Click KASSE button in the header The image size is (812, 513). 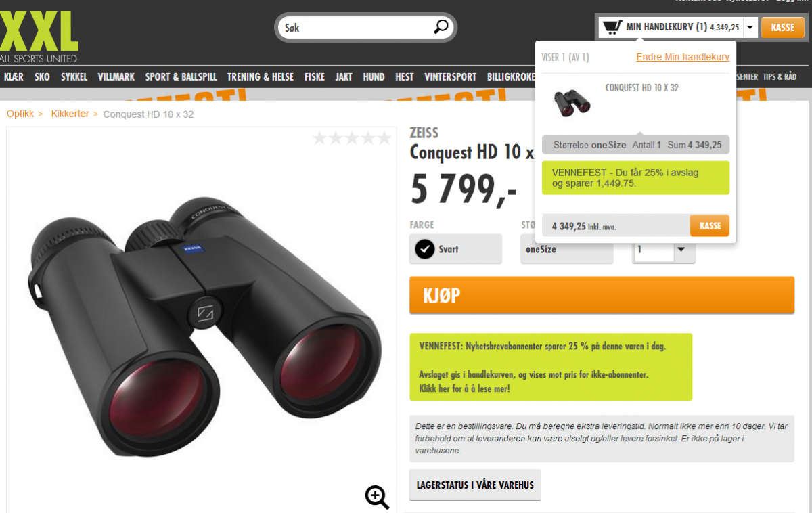tap(783, 28)
